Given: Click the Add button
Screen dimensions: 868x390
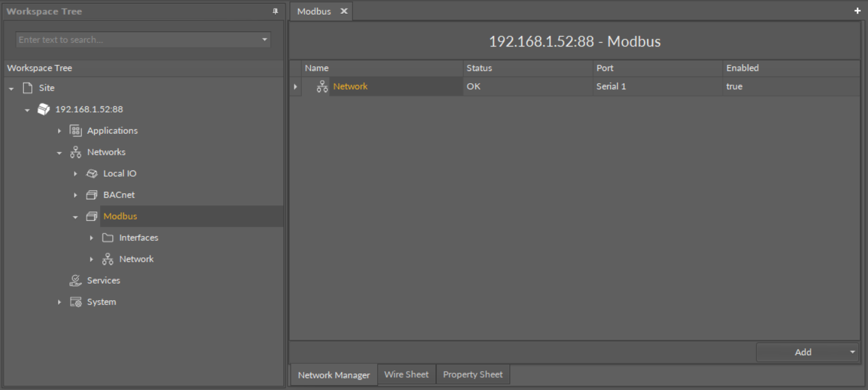Looking at the screenshot, I should 803,352.
